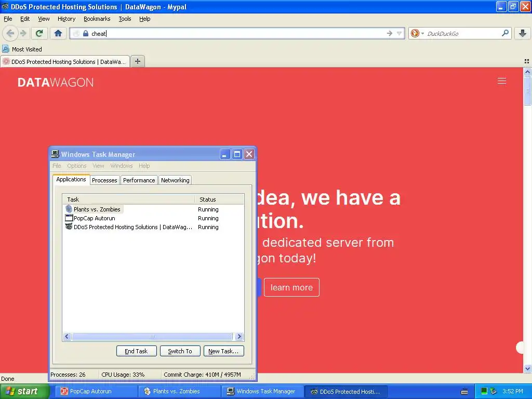Switch to Plants vs. Zombies on the taskbar

click(179, 391)
